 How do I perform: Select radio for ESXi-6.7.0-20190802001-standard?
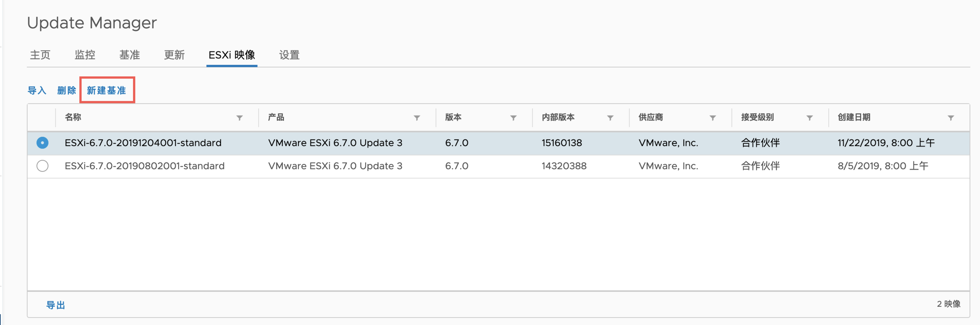42,166
